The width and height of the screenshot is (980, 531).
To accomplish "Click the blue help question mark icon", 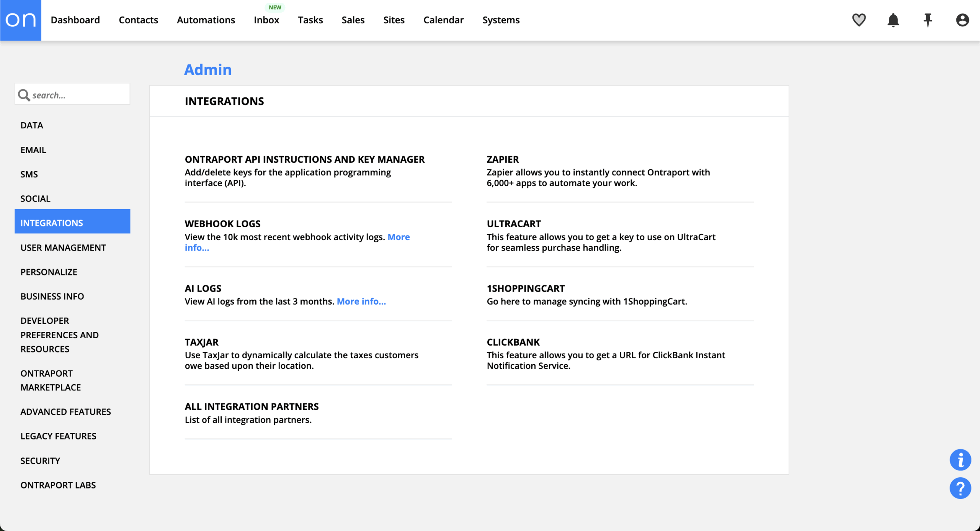I will click(x=960, y=488).
